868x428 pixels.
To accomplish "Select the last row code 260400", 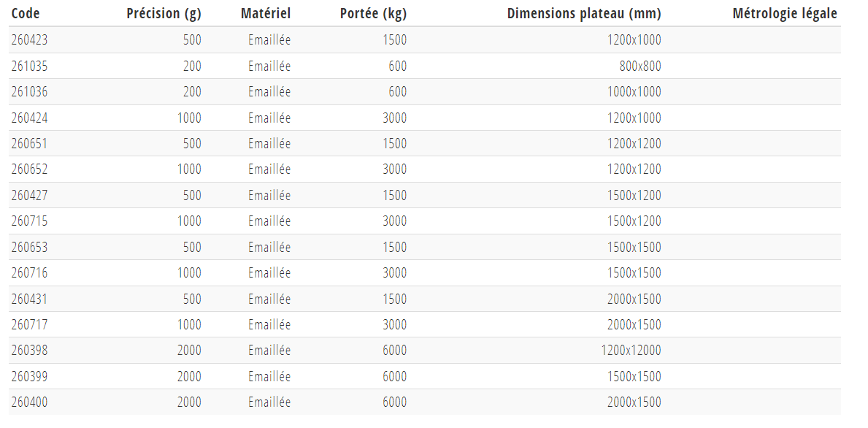I will (x=29, y=402).
